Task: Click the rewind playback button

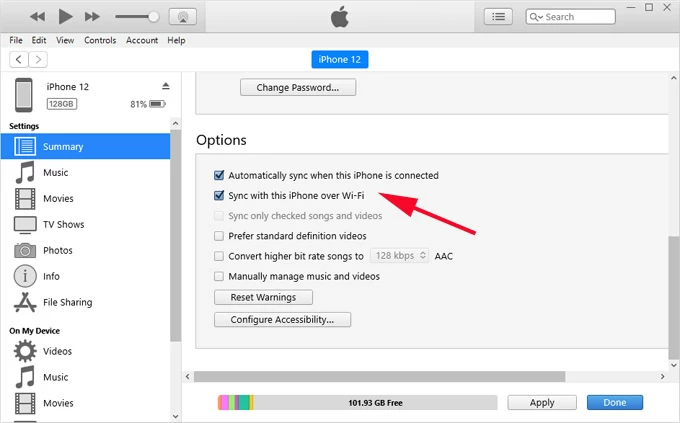Action: [38, 17]
